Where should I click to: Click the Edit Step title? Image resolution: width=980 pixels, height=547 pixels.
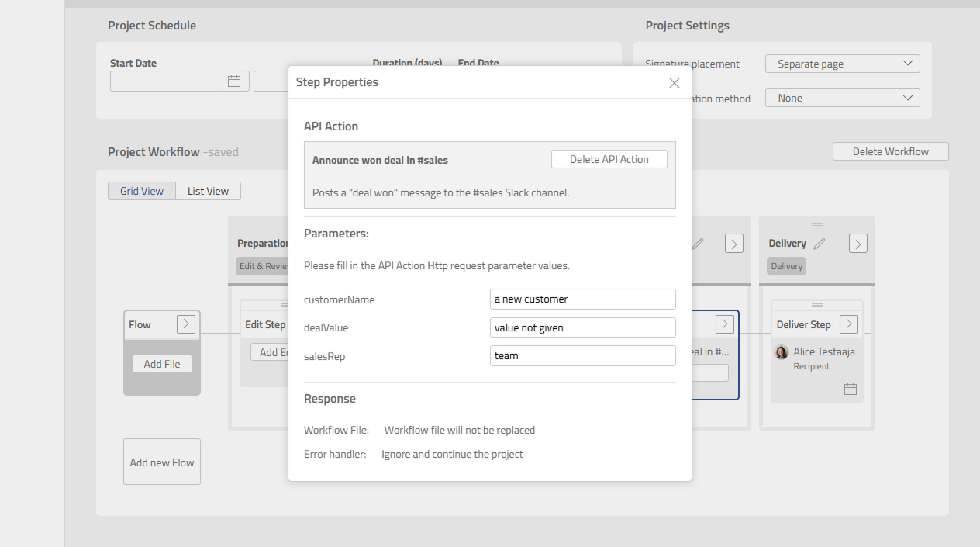click(x=265, y=324)
